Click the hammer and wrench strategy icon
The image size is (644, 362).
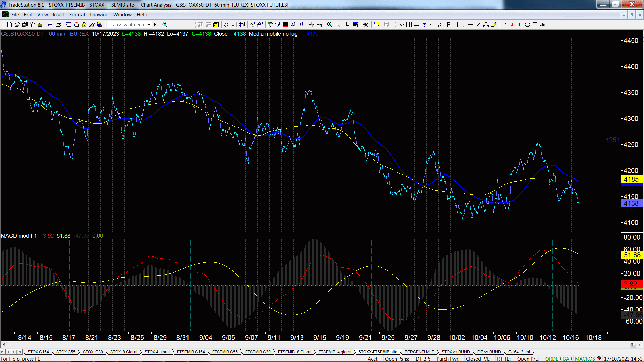(x=366, y=24)
